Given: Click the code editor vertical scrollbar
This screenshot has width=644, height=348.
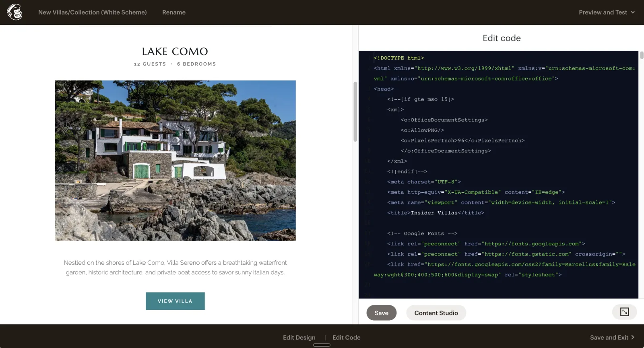Looking at the screenshot, I should tap(642, 55).
